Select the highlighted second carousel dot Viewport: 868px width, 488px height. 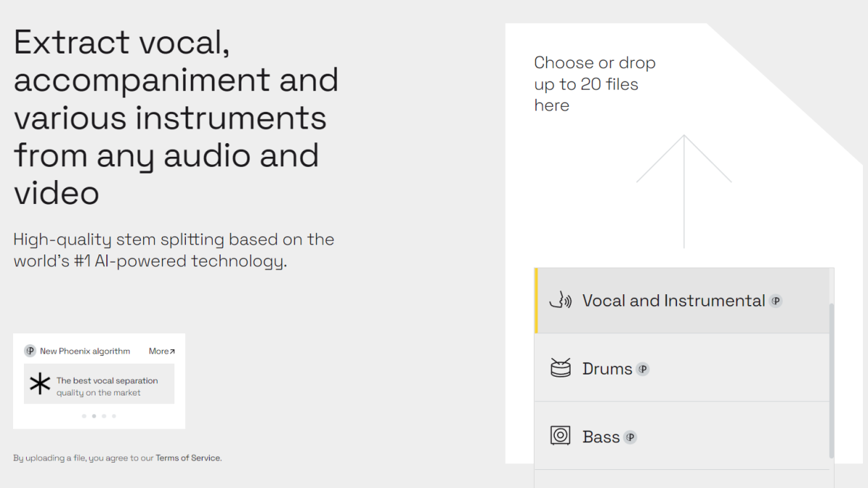(x=94, y=416)
